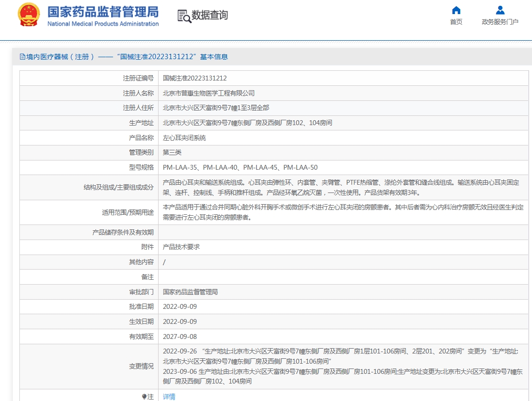Viewport: 532px width, 401px height.
Task: Open the 政务服务门户 person icon
Action: (500, 10)
